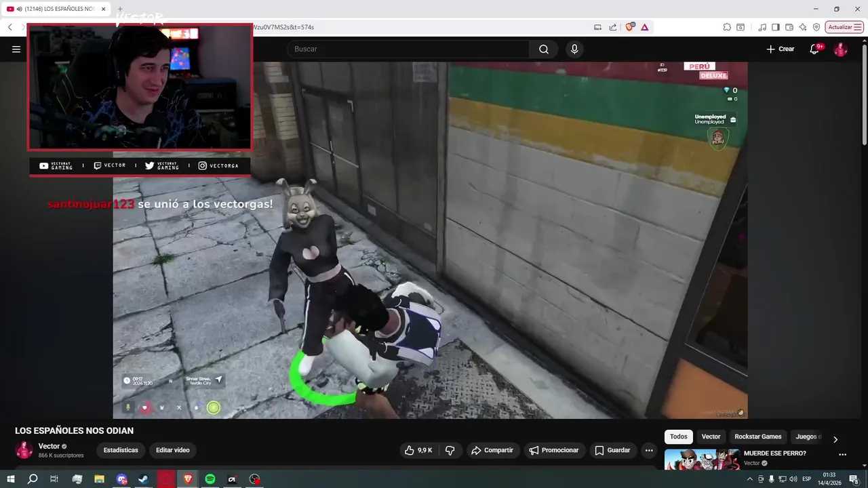This screenshot has width=868, height=488.
Task: Open OBS Studio from the taskbar
Action: click(254, 479)
